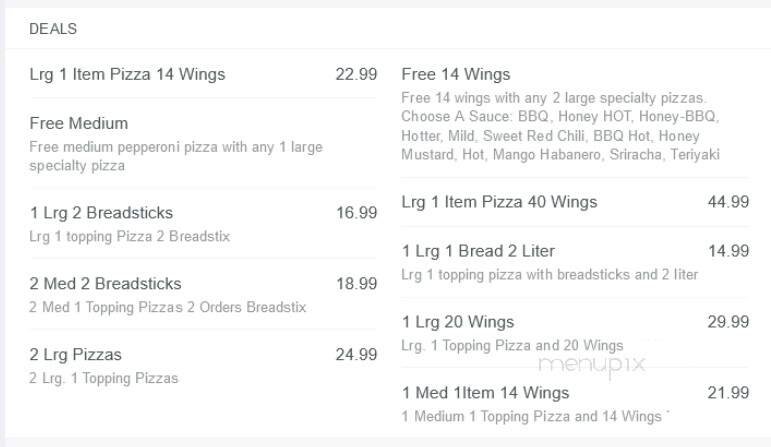This screenshot has height=447, width=771.
Task: Click the 24.99 price
Action: coord(356,355)
